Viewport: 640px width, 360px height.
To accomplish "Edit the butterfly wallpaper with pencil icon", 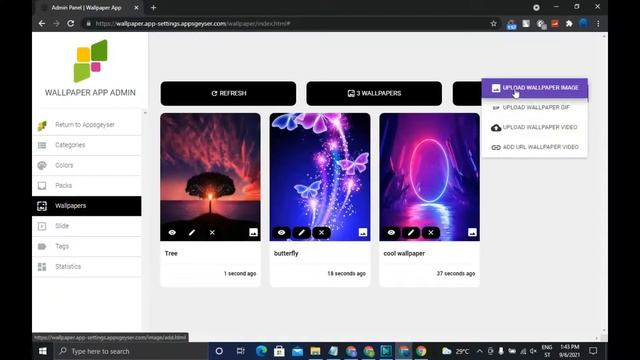I will (x=302, y=233).
